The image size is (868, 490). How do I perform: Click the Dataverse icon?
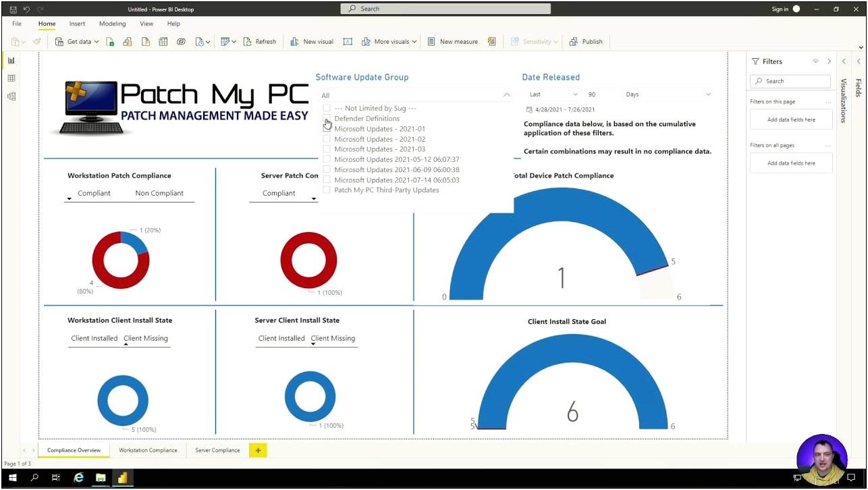[x=181, y=42]
